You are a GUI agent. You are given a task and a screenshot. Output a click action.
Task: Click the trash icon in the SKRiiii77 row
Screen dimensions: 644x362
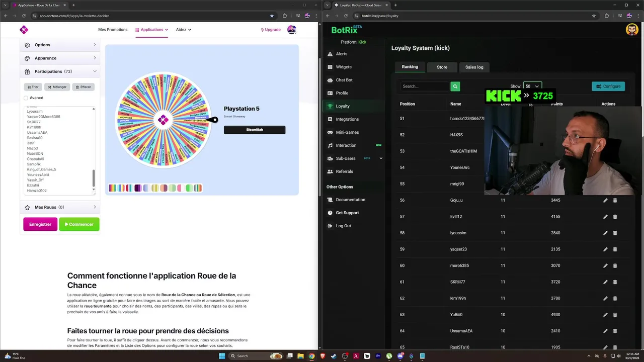coord(615,282)
